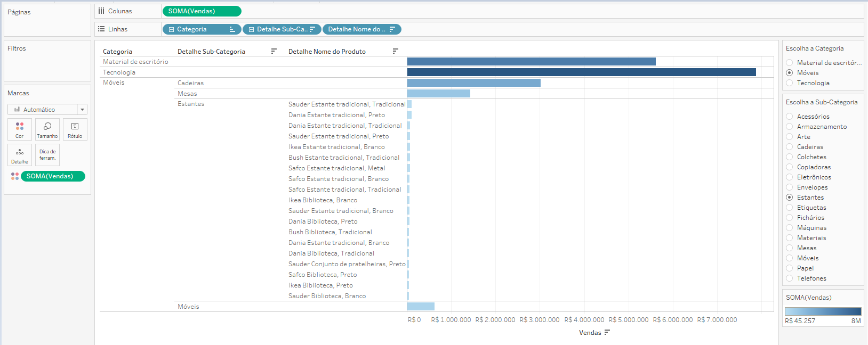Select Colchetes sub-category radio
The image size is (868, 345).
coord(790,157)
